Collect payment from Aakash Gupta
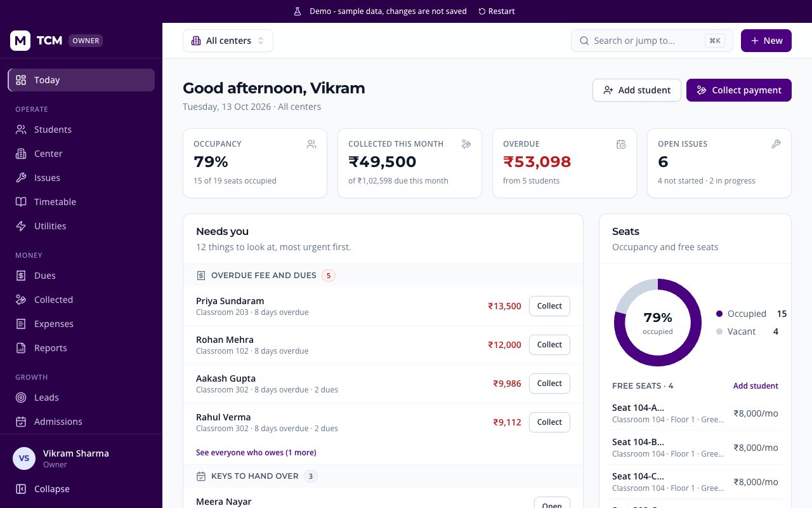The width and height of the screenshot is (812, 508). 549,384
